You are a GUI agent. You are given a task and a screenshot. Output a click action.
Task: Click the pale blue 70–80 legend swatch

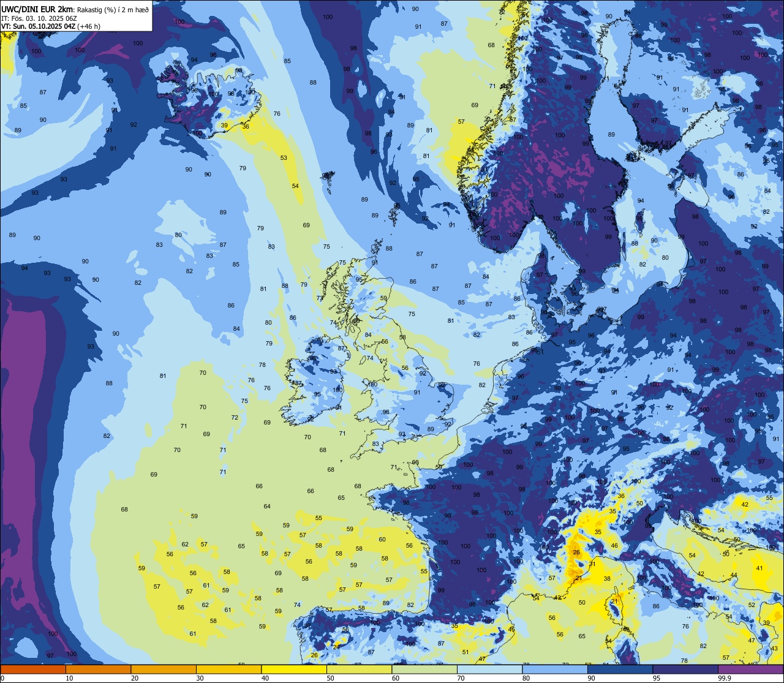[489, 669]
